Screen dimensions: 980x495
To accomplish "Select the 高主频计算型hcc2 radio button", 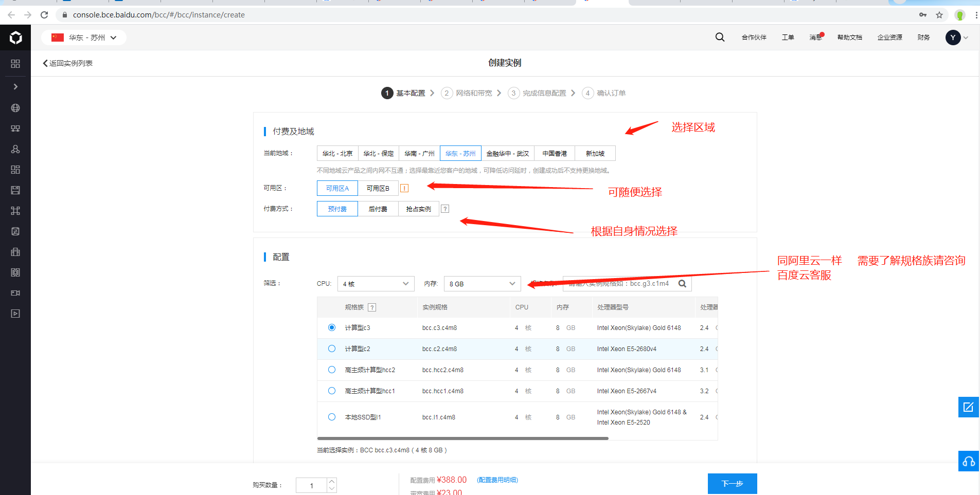I will tap(332, 370).
